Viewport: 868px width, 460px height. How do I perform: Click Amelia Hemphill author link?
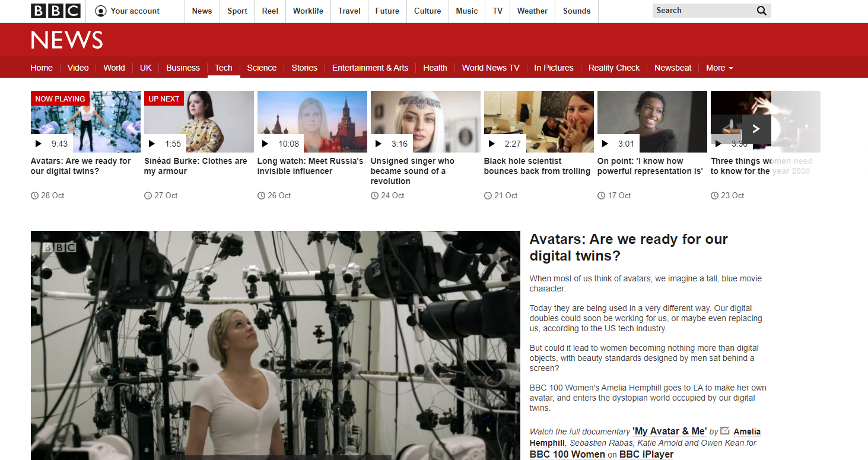(x=645, y=437)
